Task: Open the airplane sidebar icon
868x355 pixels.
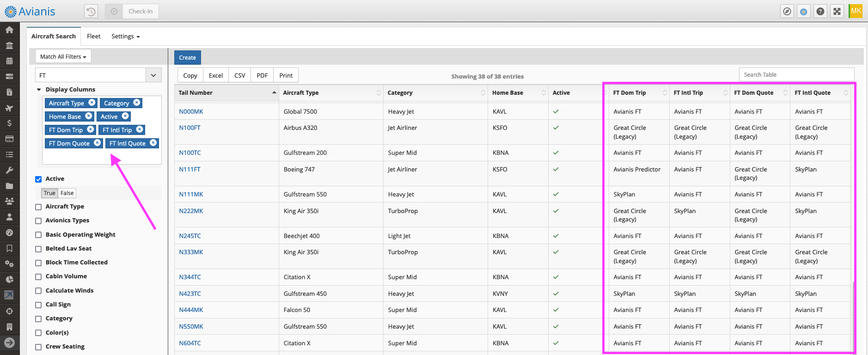Action: 9,108
